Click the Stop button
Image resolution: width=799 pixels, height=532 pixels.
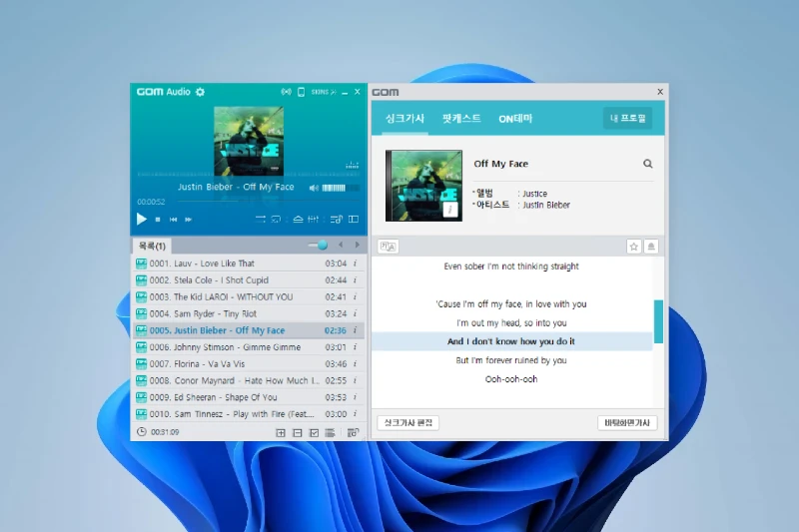tap(158, 220)
